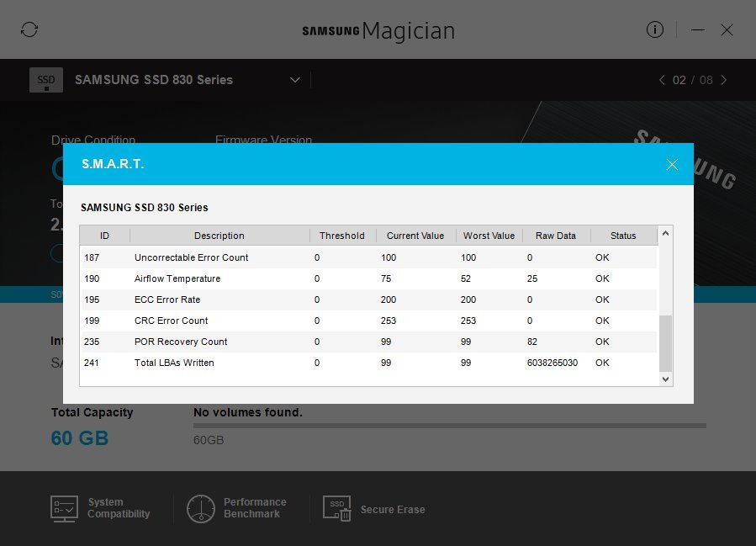This screenshot has height=546, width=756.
Task: Click raw data 82 in POR row
Action: pyautogui.click(x=531, y=342)
